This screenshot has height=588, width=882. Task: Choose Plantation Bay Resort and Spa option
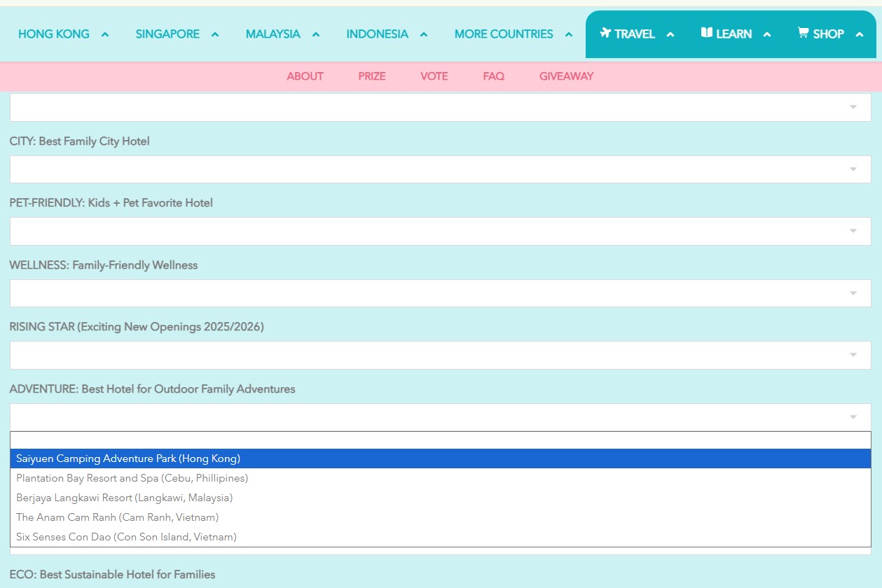click(x=440, y=478)
